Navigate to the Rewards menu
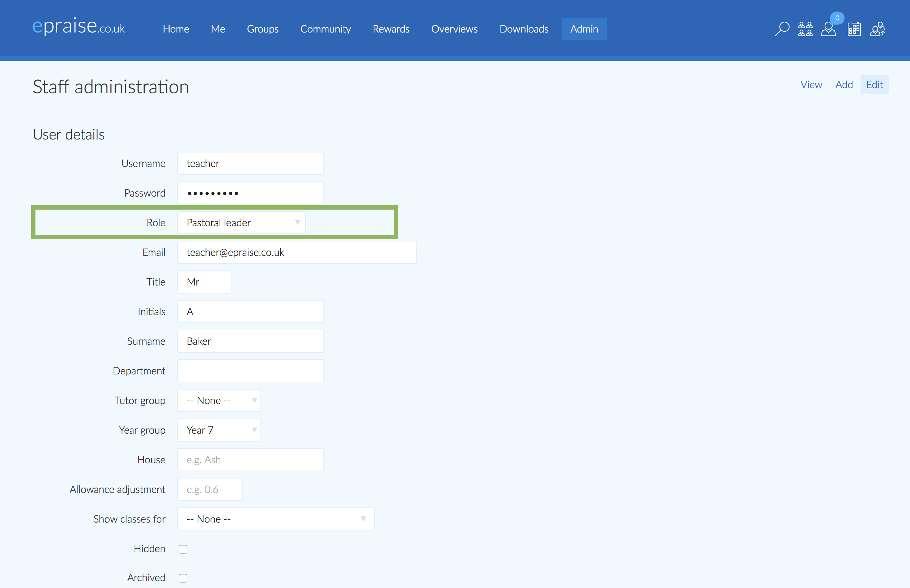 391,29
